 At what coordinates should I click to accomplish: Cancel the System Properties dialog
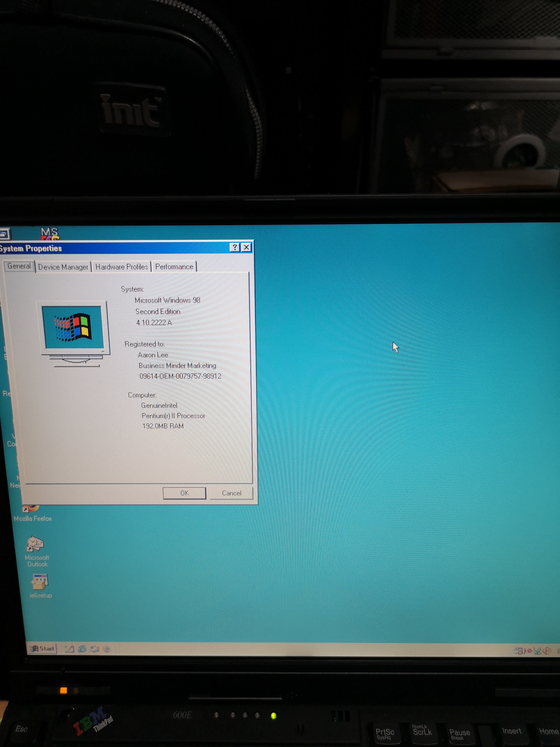(231, 493)
